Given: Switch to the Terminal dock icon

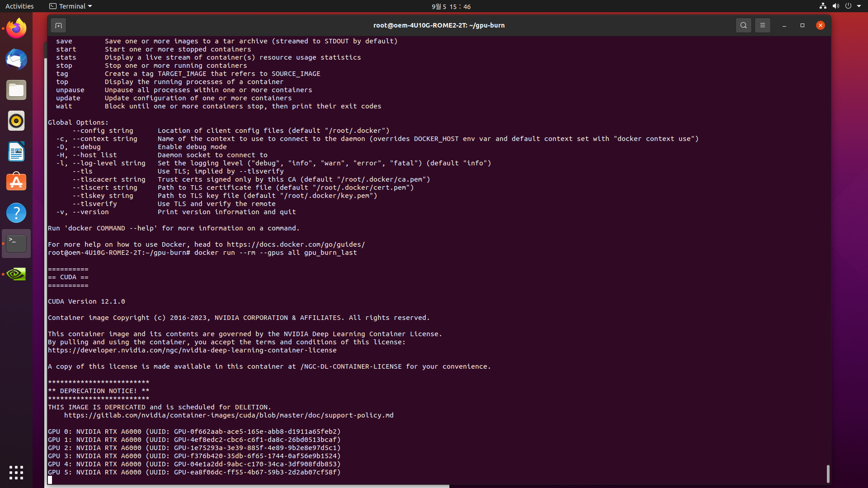Looking at the screenshot, I should (16, 244).
